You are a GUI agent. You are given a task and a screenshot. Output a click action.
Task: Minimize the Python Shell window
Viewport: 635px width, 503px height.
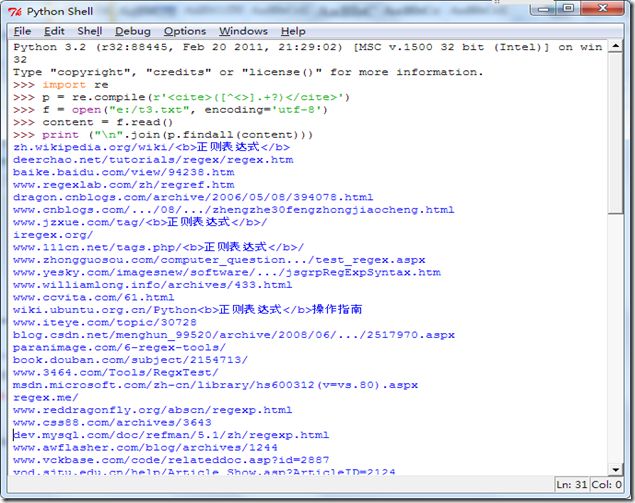pos(545,9)
